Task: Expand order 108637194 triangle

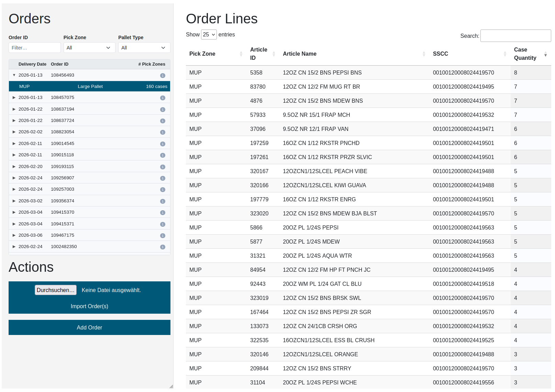Action: [14, 109]
